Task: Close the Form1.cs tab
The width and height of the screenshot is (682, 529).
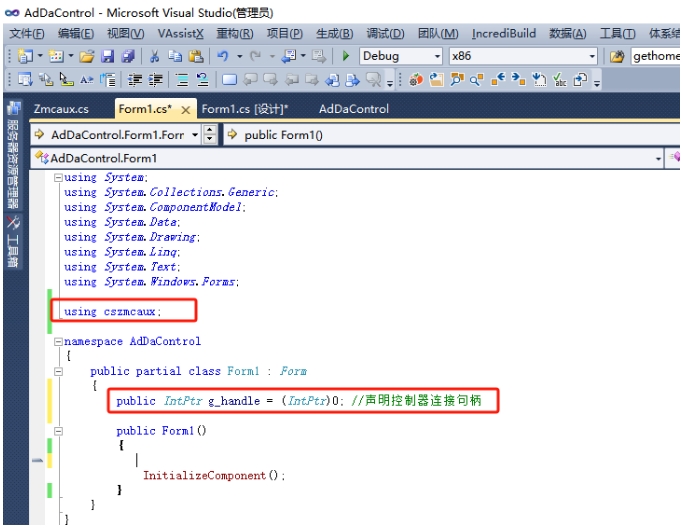Action: click(x=186, y=110)
